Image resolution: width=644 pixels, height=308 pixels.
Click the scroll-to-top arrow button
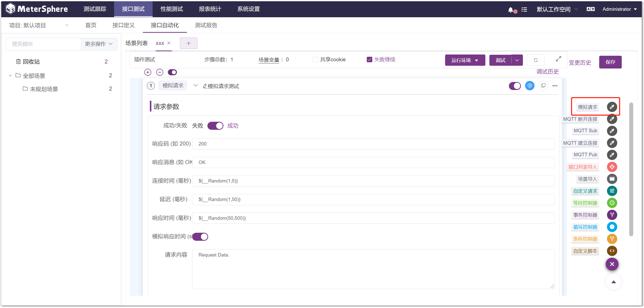click(613, 282)
